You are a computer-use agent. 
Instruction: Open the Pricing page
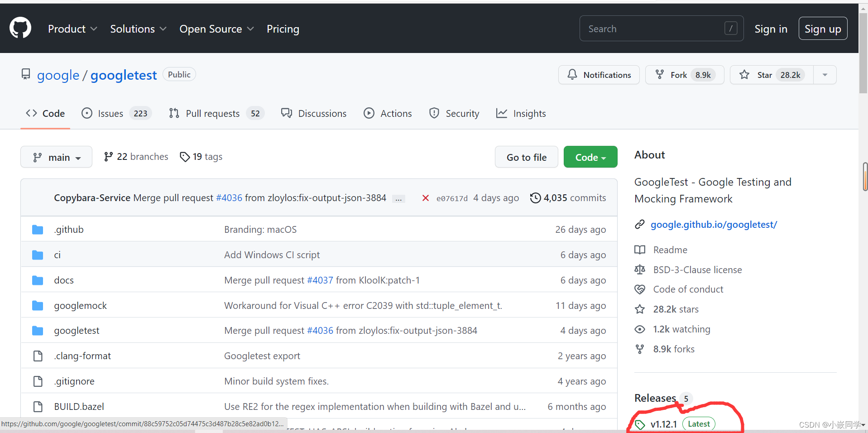click(283, 29)
